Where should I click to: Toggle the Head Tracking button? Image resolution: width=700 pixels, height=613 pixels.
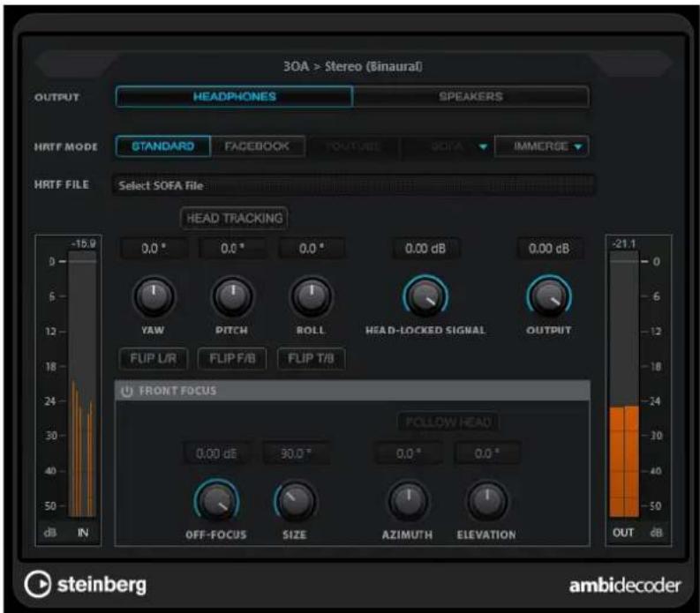pos(235,218)
